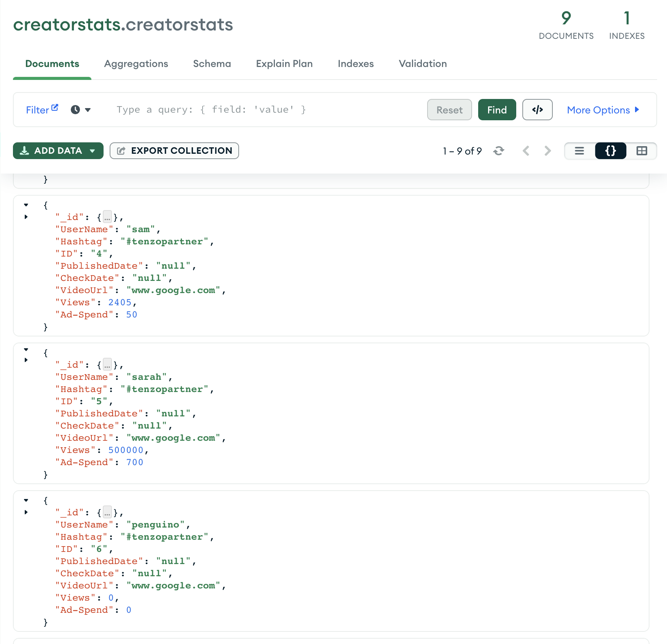Switch to JSON view
The image size is (667, 644).
610,151
